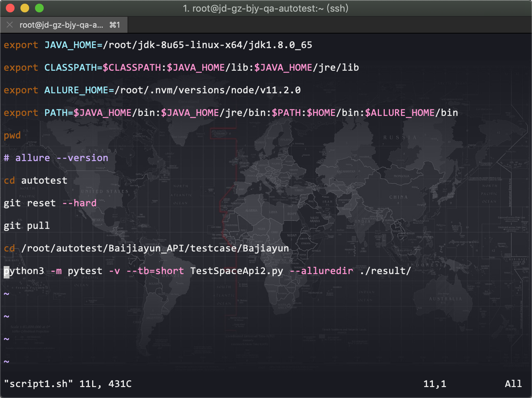The width and height of the screenshot is (532, 398).
Task: Select the root@jd-gz-bjy-qa-a... tab
Action: click(x=61, y=25)
